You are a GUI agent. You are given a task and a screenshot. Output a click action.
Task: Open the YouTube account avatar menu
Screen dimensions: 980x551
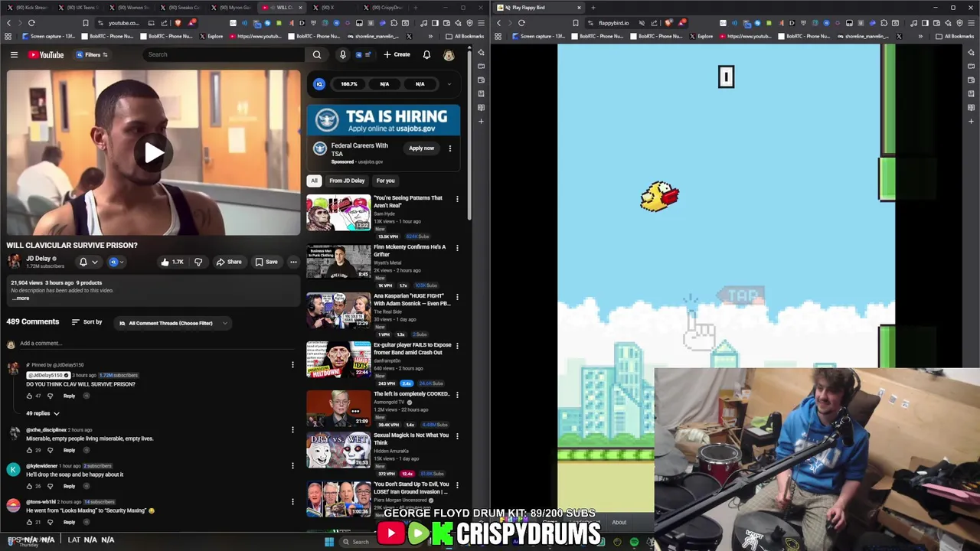pos(449,54)
